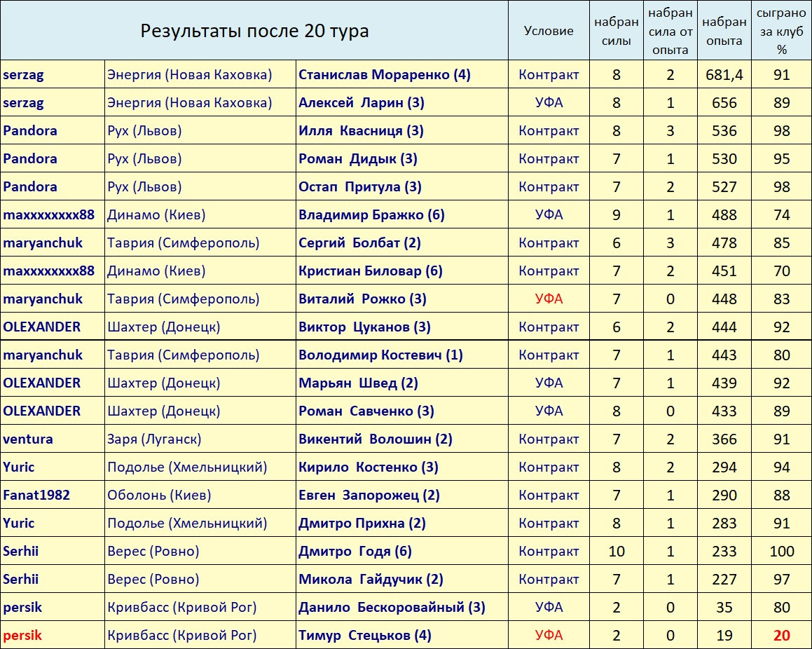Select the 100 percent cell for Годя
The height and width of the screenshot is (649, 812).
781,551
